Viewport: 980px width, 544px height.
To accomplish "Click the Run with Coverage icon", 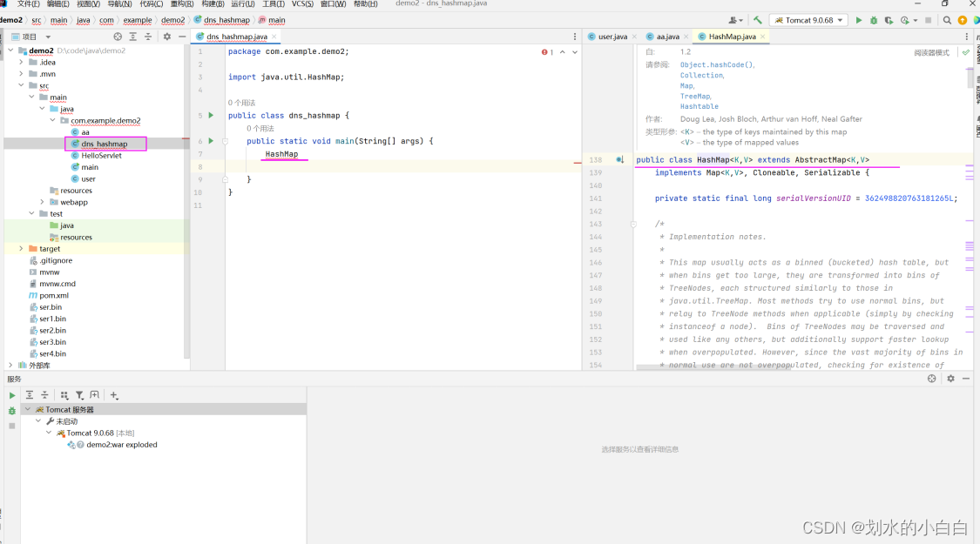I will pos(889,20).
